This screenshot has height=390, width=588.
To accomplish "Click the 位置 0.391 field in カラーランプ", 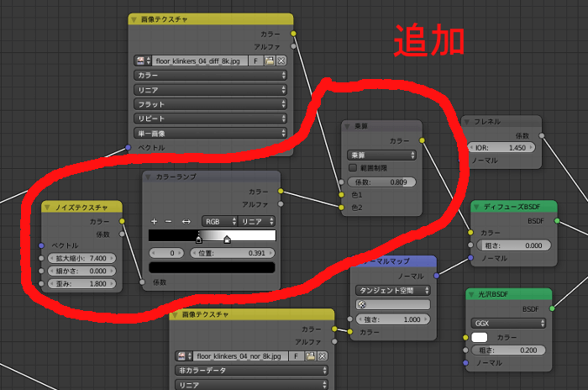I will tap(233, 253).
